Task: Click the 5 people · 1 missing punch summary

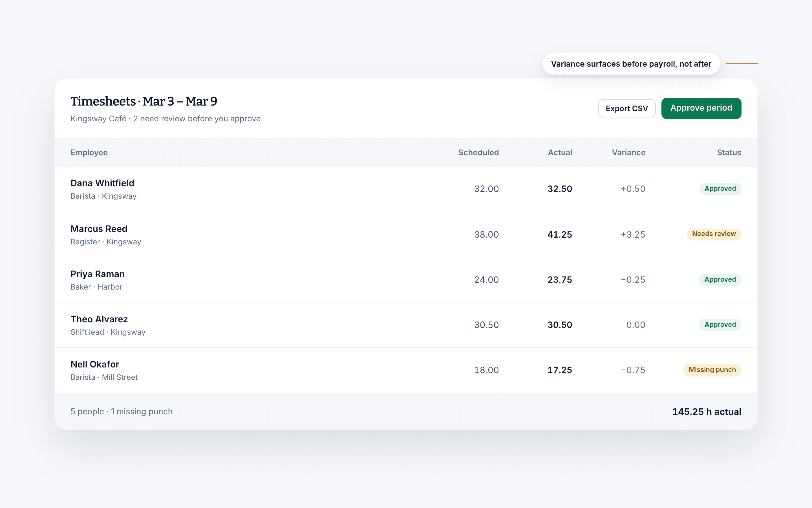Action: click(122, 411)
